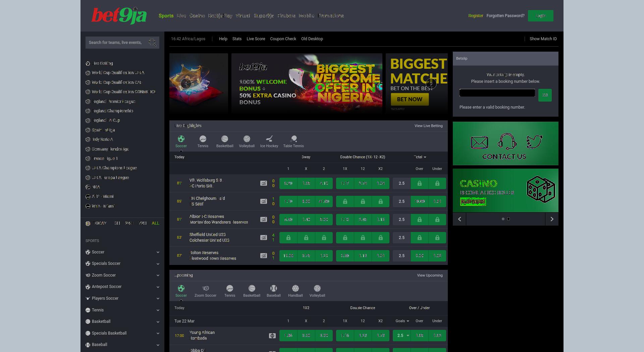644x352 pixels.
Task: Open the Sports top menu
Action: [x=166, y=16]
